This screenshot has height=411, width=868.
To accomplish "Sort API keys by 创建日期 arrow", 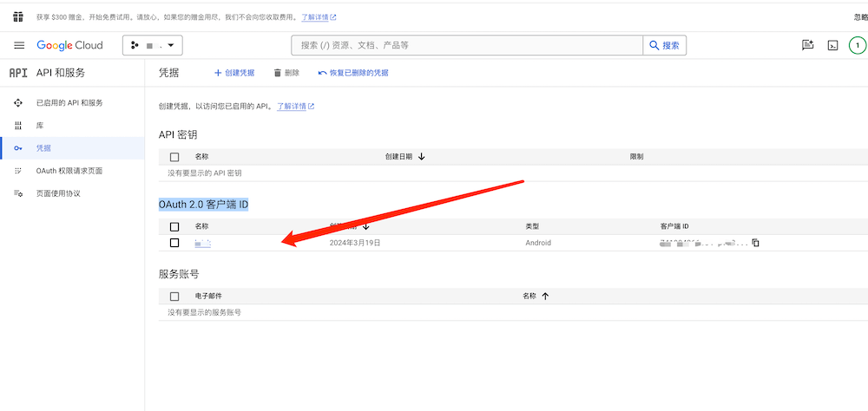I will click(422, 157).
